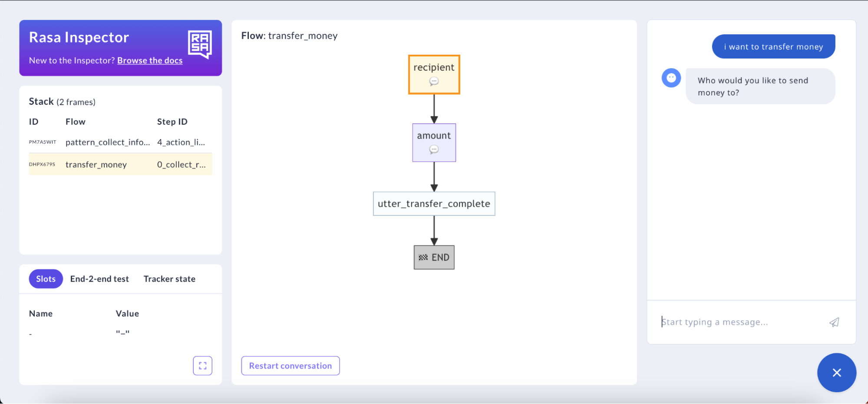Select the Slots tab pill
This screenshot has width=868, height=404.
tap(46, 278)
